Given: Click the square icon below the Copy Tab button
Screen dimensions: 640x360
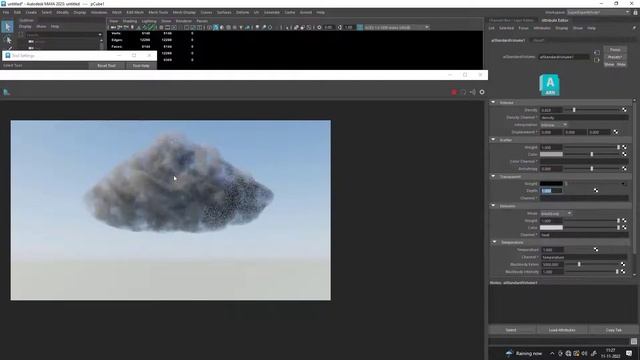Looking at the screenshot, I should (x=633, y=341).
